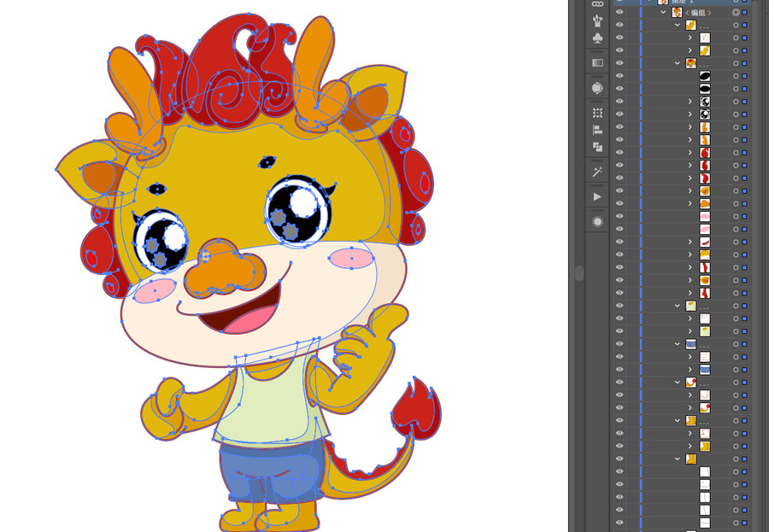Hide the 编组 group layer
Image resolution: width=769 pixels, height=532 pixels.
point(619,12)
